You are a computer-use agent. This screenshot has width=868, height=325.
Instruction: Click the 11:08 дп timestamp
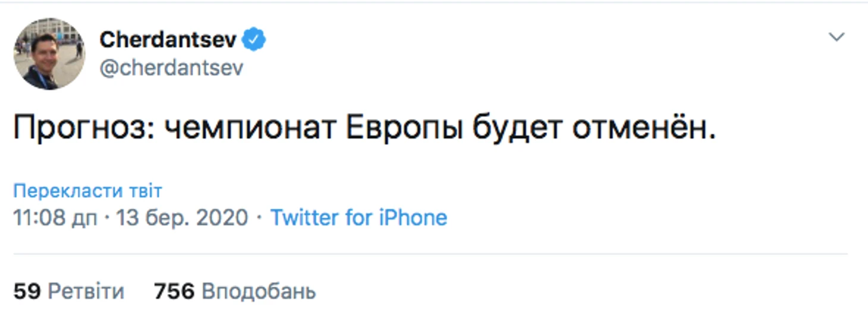(55, 218)
